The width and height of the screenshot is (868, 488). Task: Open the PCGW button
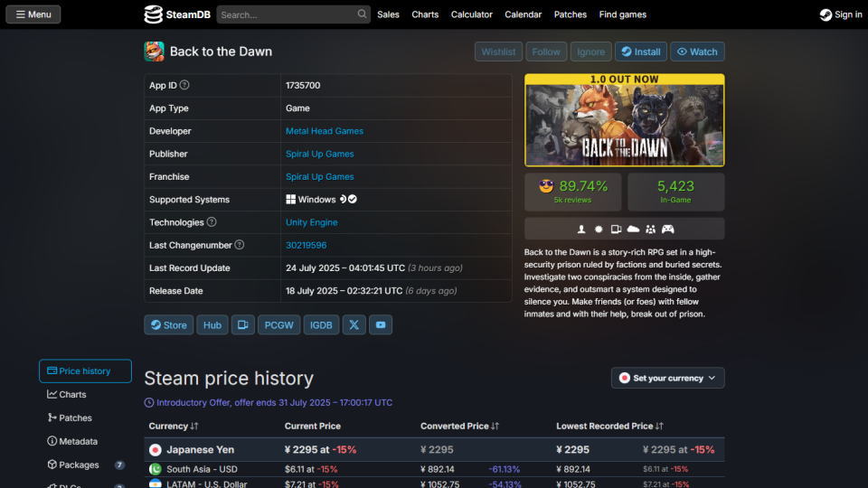(x=279, y=324)
